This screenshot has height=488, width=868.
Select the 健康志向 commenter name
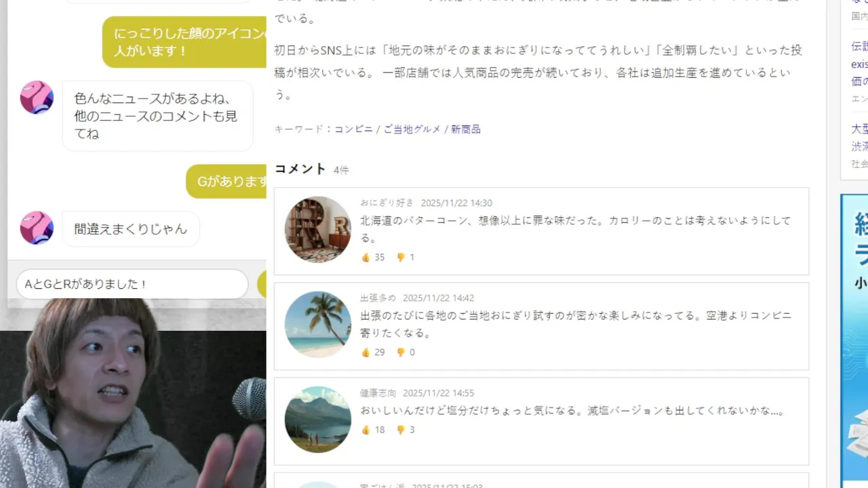coord(378,392)
